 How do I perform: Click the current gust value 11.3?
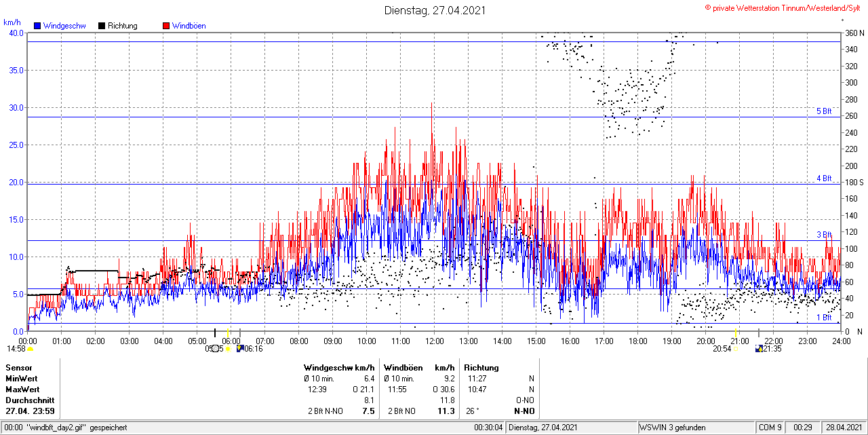click(446, 411)
